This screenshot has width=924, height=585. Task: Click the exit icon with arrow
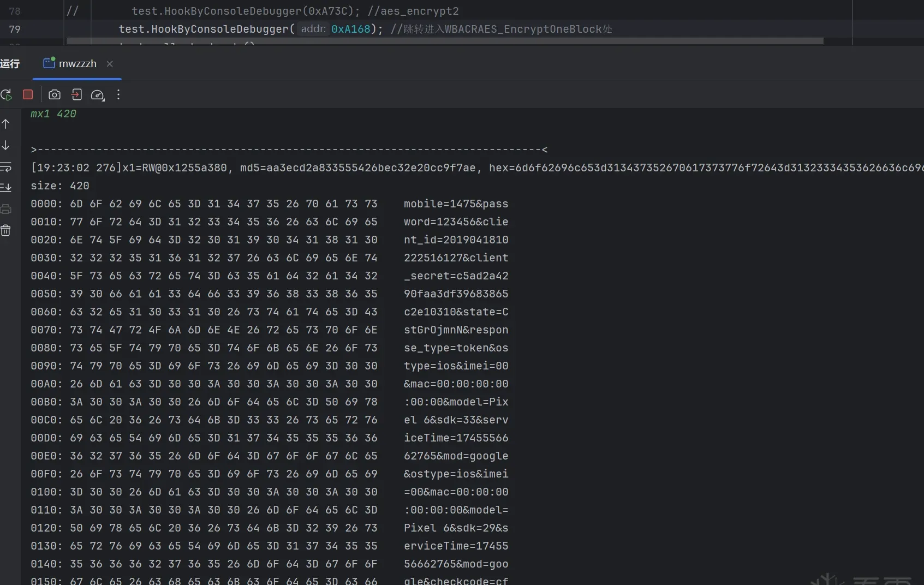tap(76, 94)
